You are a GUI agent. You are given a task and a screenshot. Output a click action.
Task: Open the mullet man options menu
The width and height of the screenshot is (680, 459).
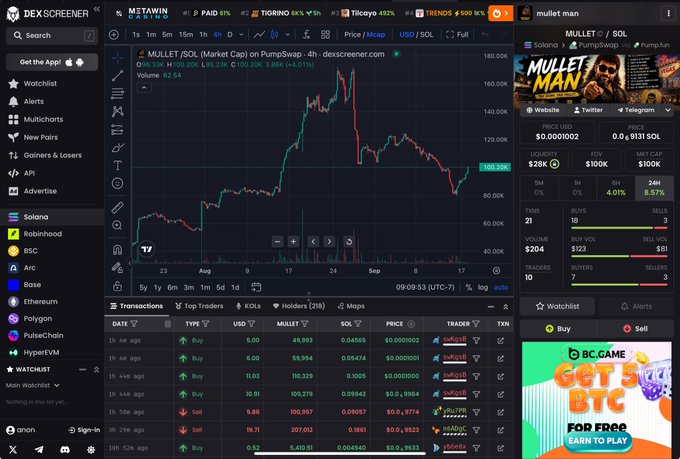[668, 13]
